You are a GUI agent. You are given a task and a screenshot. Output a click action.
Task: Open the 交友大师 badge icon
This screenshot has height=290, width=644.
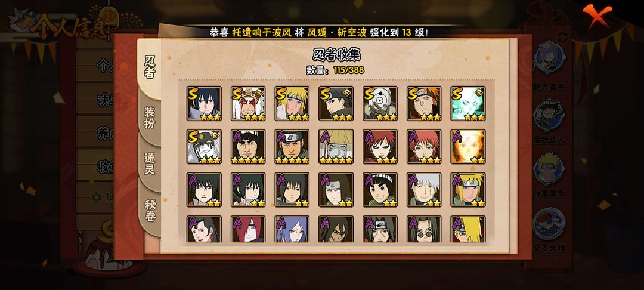[549, 224]
